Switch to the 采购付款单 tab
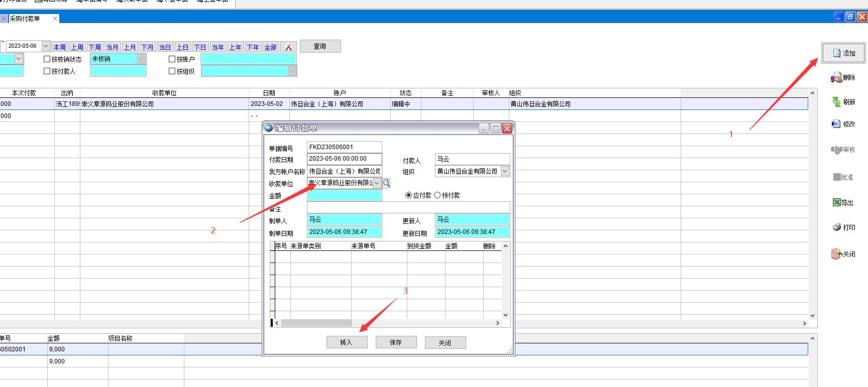This screenshot has width=868, height=387. tap(25, 19)
